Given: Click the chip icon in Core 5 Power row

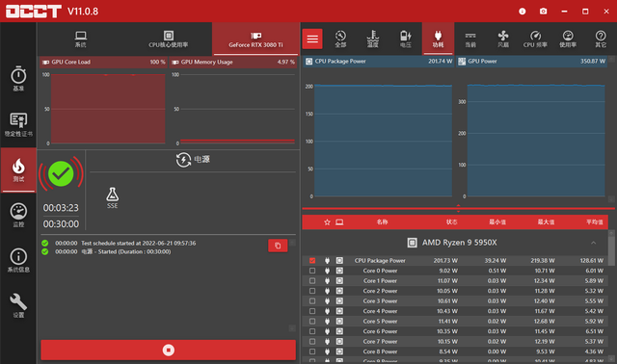Looking at the screenshot, I should coord(339,322).
